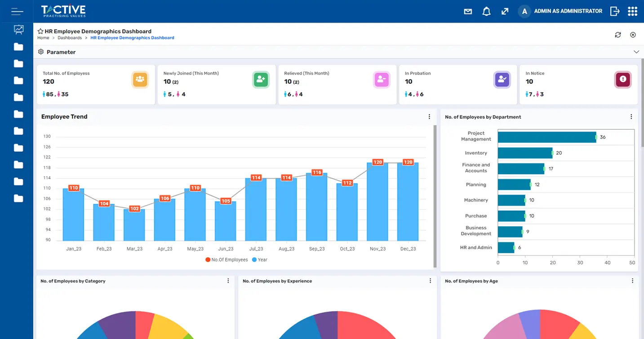Click the Parameter settings gear icon

pyautogui.click(x=41, y=52)
